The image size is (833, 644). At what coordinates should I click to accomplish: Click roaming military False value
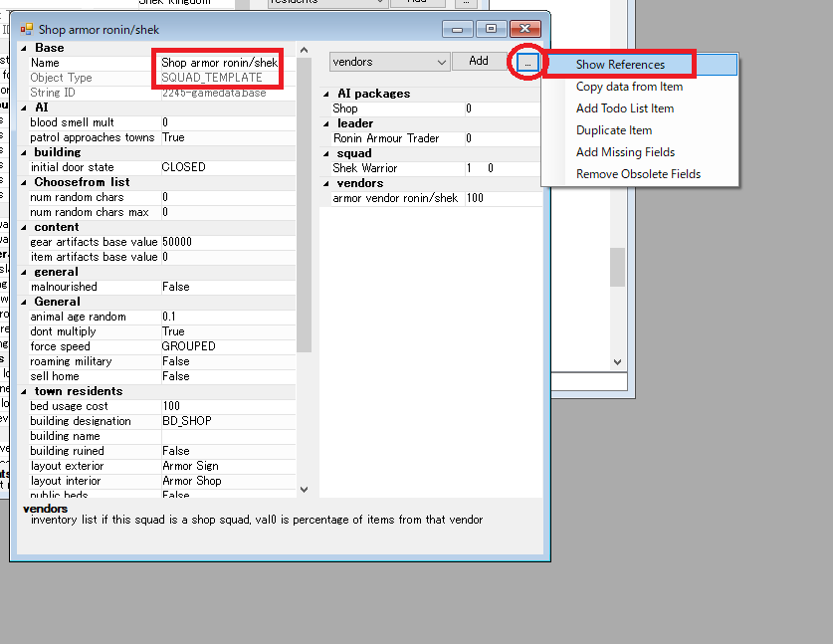228,361
